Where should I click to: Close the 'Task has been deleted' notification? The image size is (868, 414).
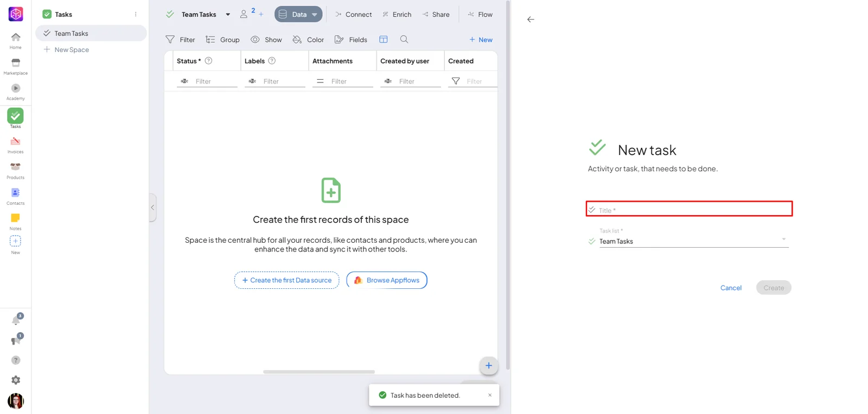490,395
